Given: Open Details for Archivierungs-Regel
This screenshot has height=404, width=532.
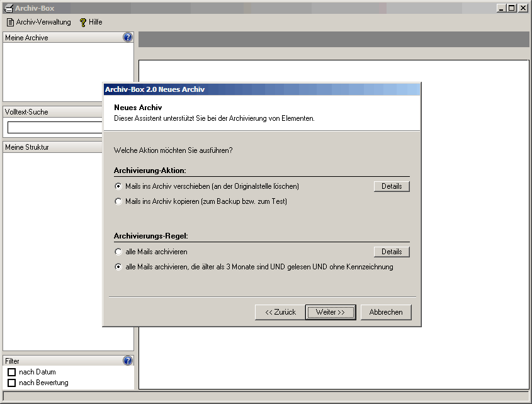Looking at the screenshot, I should click(x=392, y=252).
